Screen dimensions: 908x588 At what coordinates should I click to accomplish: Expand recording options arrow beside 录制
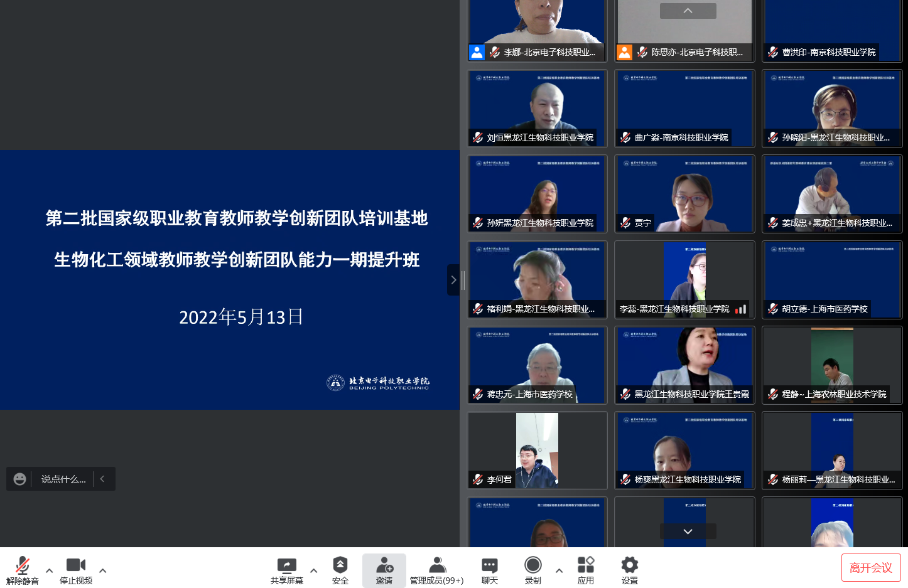[x=559, y=571]
